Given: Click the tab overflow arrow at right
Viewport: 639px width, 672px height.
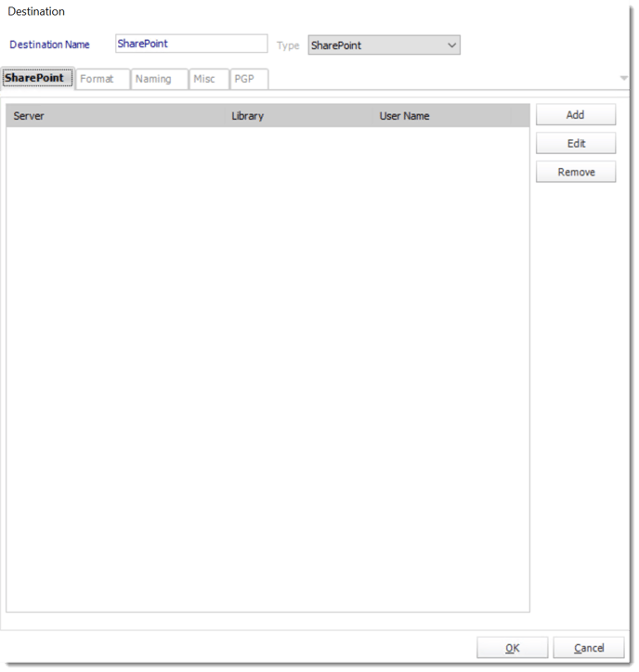Looking at the screenshot, I should tap(624, 78).
